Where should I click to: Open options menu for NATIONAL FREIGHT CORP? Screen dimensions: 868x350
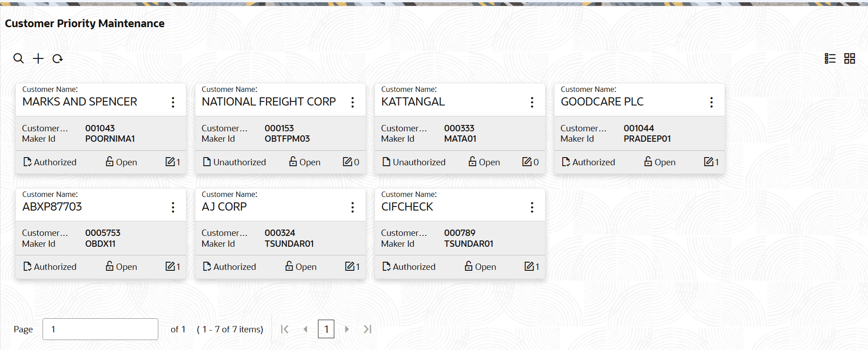pos(352,102)
